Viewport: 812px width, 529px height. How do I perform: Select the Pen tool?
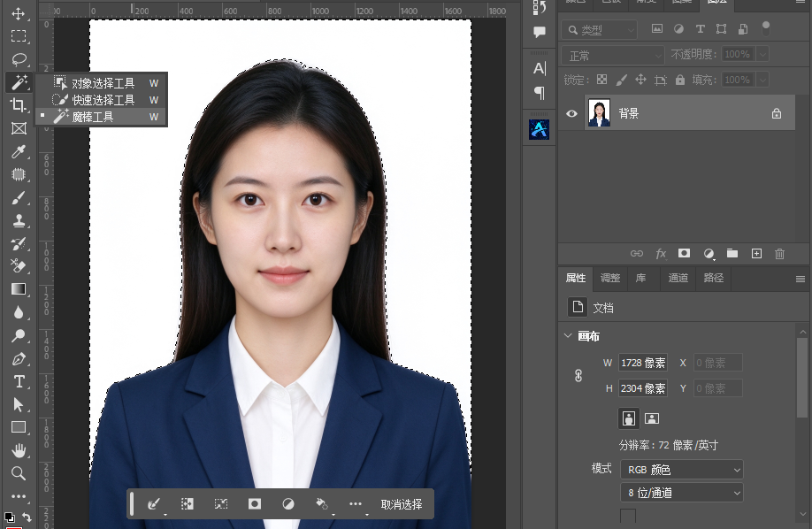click(x=19, y=358)
